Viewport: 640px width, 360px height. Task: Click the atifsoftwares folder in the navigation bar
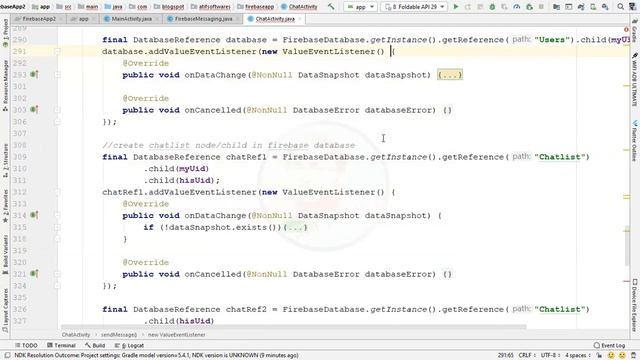tap(211, 7)
